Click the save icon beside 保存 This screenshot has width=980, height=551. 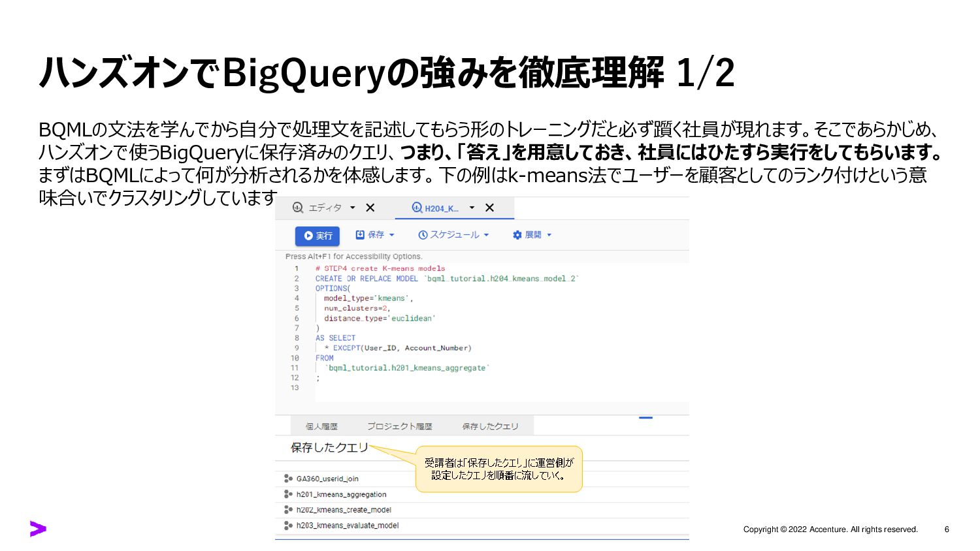click(360, 234)
